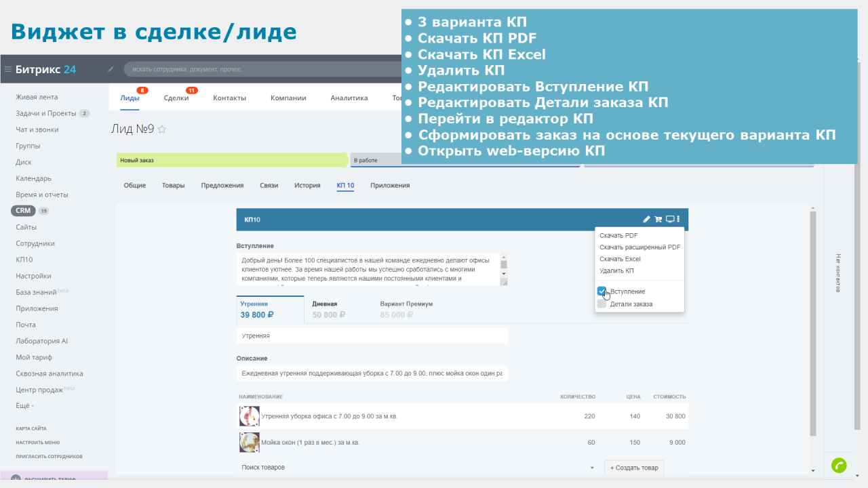Open Мой тариф in the sidebar
The width and height of the screenshot is (868, 488).
click(34, 357)
